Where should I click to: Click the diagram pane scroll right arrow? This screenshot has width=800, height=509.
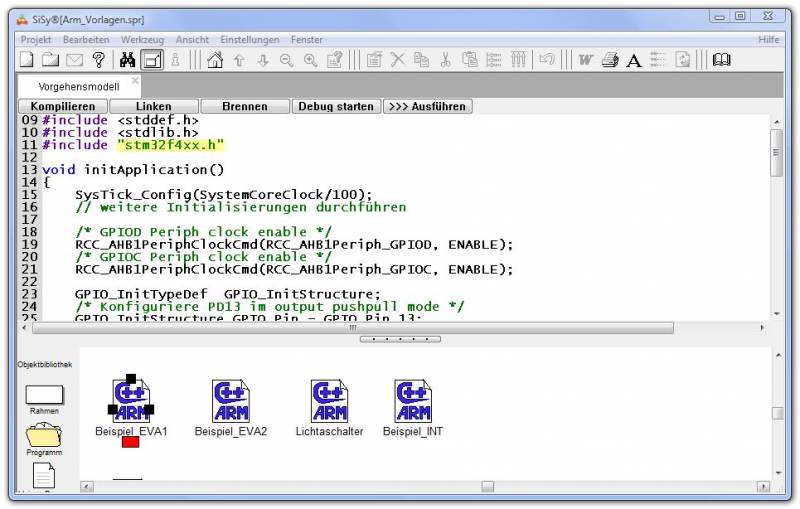click(763, 486)
